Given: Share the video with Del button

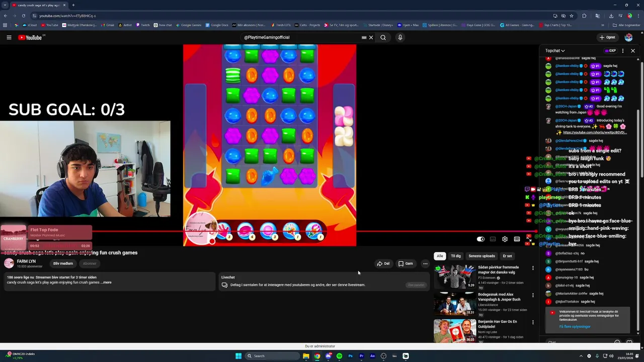Looking at the screenshot, I should (383, 263).
